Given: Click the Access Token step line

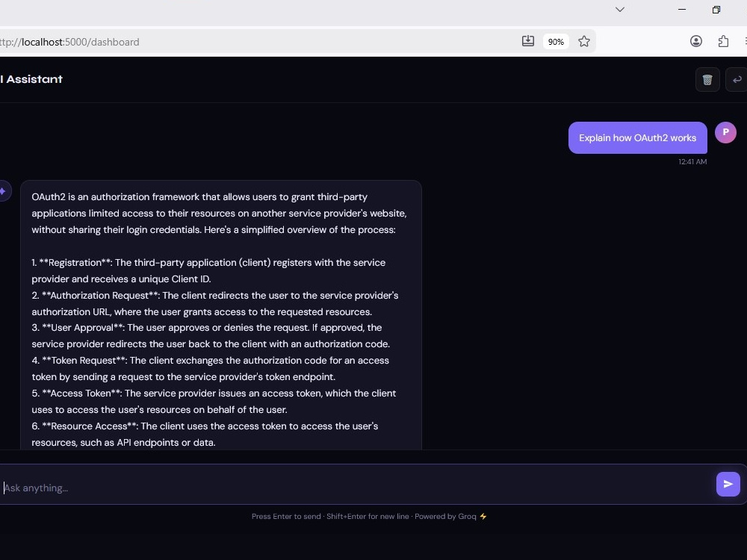Looking at the screenshot, I should coord(214,402).
